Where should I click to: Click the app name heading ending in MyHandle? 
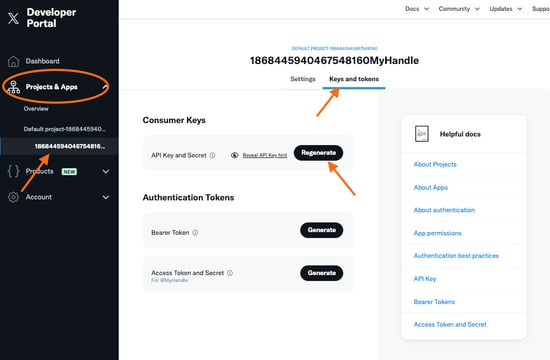(334, 60)
